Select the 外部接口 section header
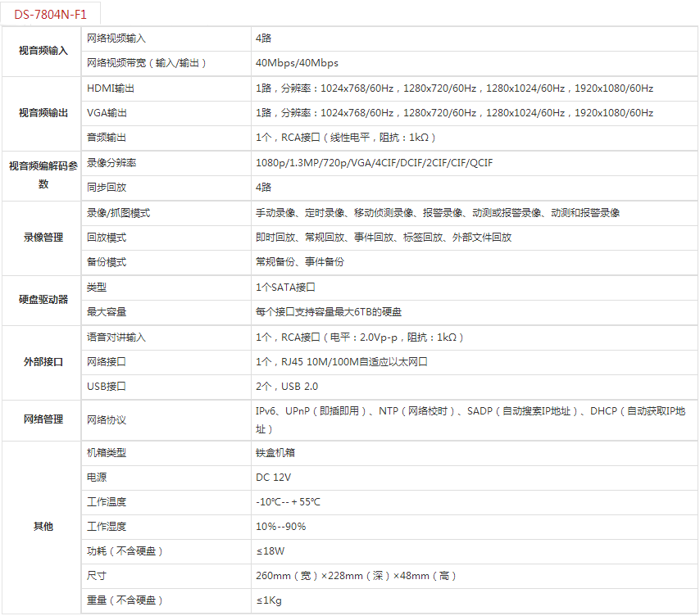Viewport: 700px width, 616px height. (x=43, y=362)
